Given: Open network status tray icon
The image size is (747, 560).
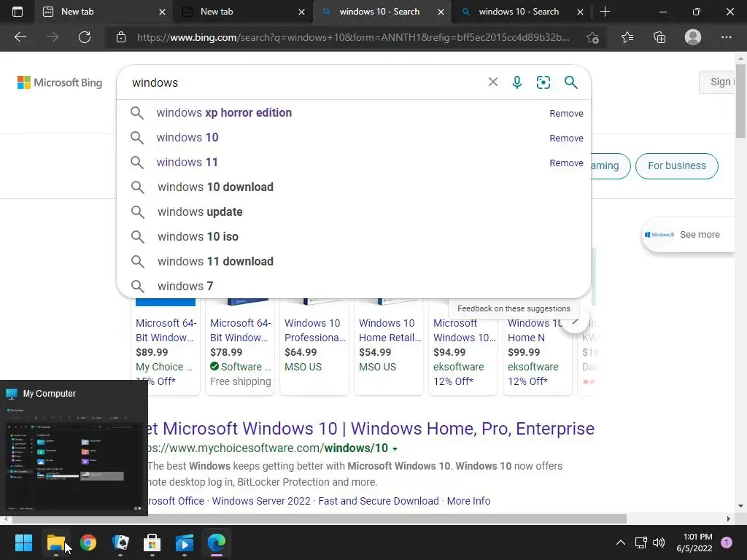Looking at the screenshot, I should point(640,542).
